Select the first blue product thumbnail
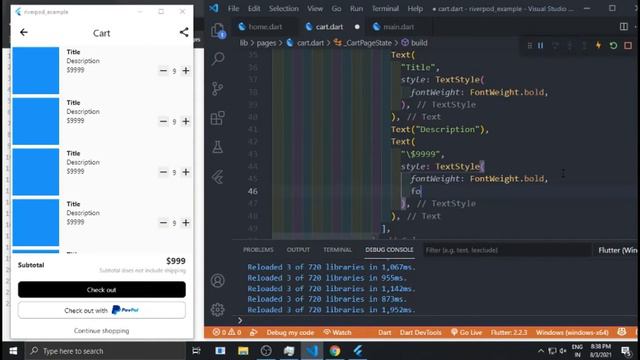This screenshot has height=360, width=640. point(36,70)
